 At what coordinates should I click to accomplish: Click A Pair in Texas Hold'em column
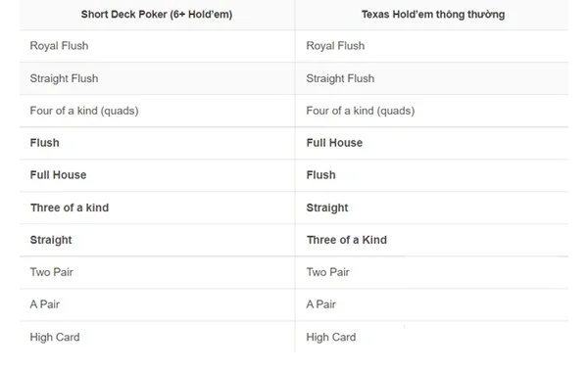(x=321, y=304)
